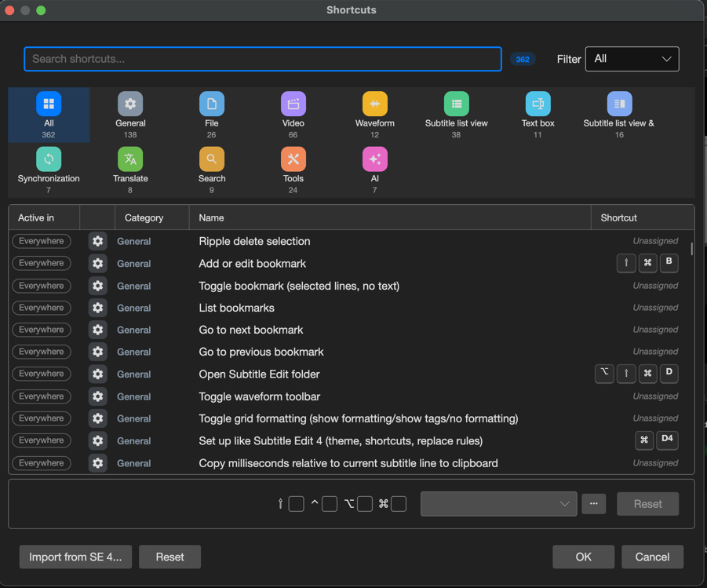
Task: Click Reset beside the key dropdown
Action: coord(648,504)
